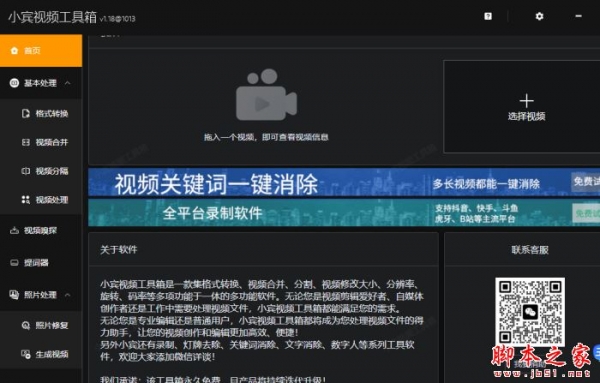Click the WeChat QR code image
The image size is (600, 383).
[x=530, y=312]
